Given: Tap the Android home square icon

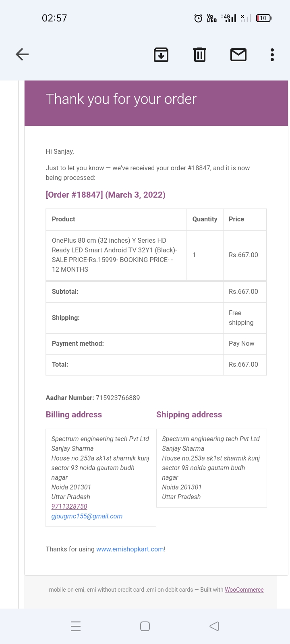Looking at the screenshot, I should pyautogui.click(x=145, y=626).
